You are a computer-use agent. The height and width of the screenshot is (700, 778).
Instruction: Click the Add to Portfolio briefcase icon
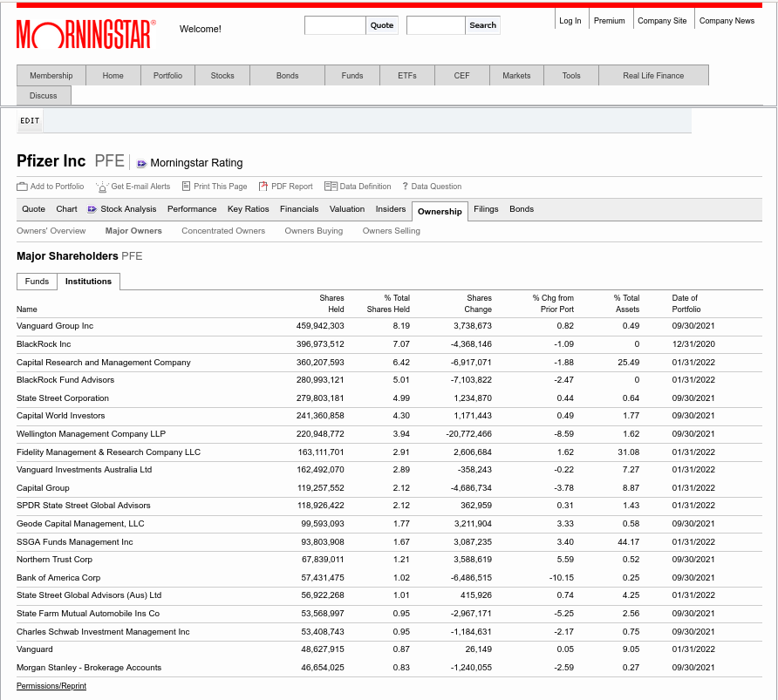[x=22, y=187]
